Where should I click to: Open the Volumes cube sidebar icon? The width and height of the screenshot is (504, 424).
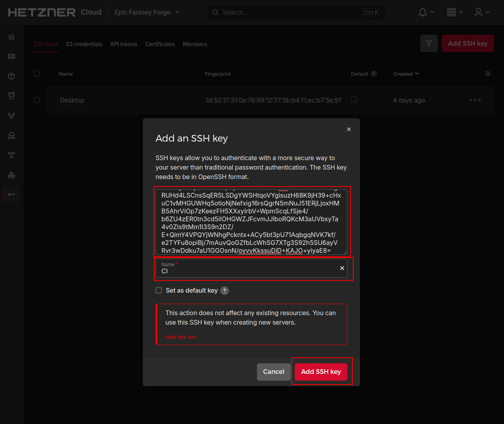pos(11,76)
